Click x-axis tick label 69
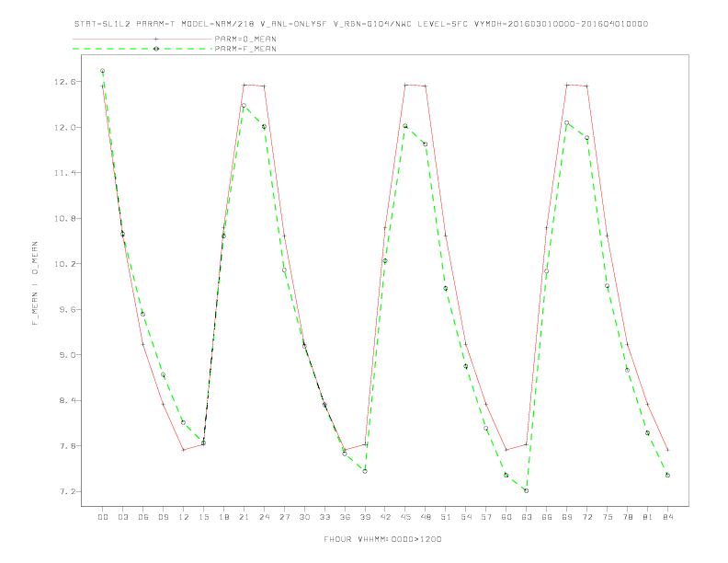 click(567, 517)
